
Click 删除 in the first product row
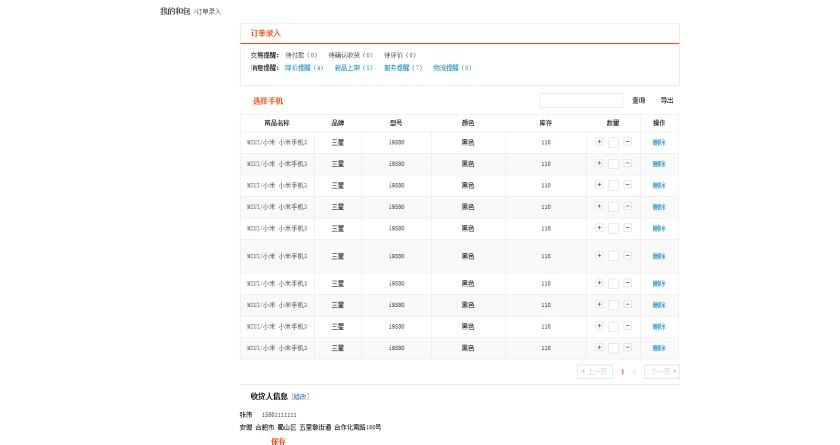(x=659, y=142)
